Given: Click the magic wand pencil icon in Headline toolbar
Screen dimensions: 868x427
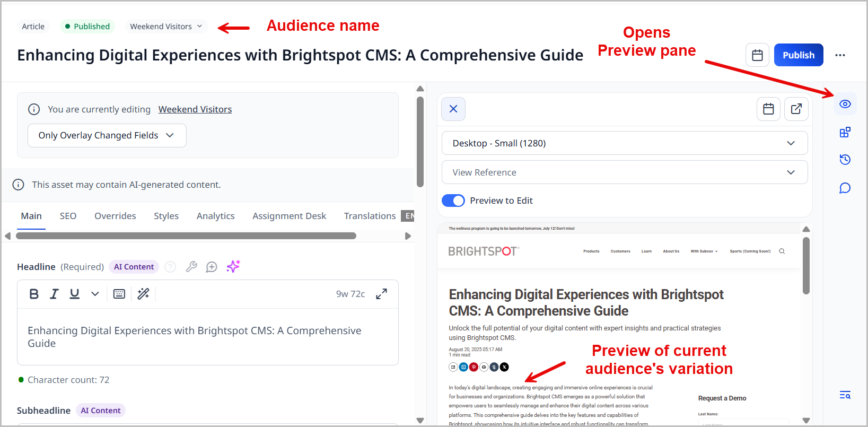Looking at the screenshot, I should [x=143, y=294].
